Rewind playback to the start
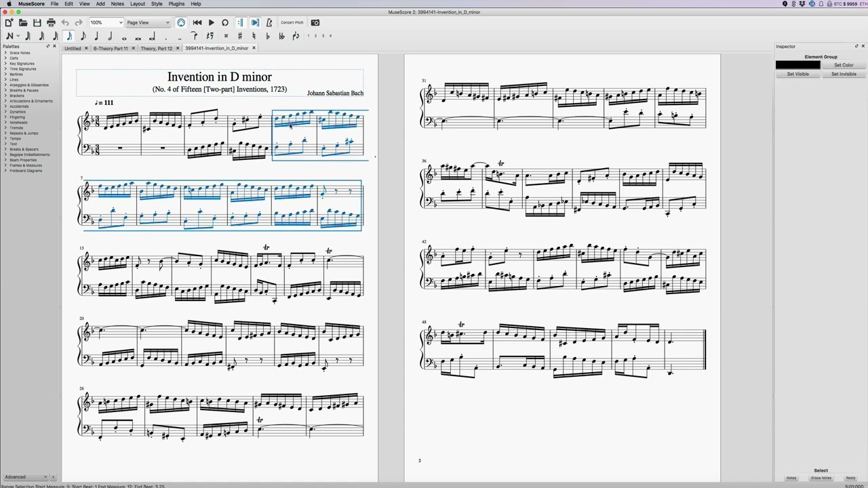868x488 pixels. coord(197,22)
